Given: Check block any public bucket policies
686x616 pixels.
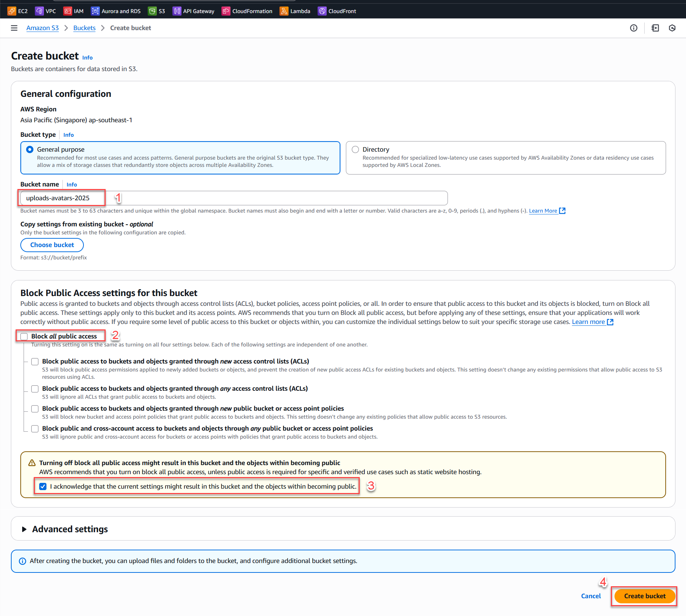Looking at the screenshot, I should tap(35, 428).
